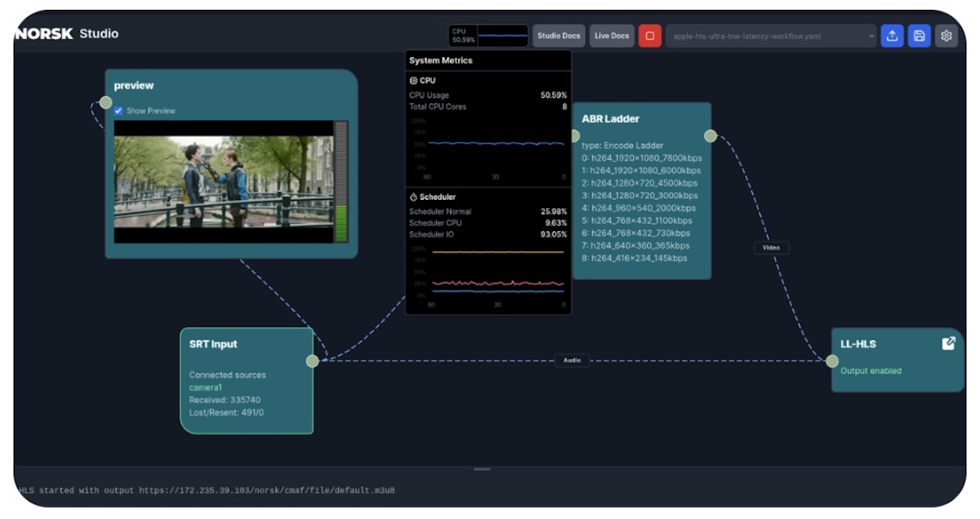
Task: Click the log panel resize handle
Action: click(482, 469)
